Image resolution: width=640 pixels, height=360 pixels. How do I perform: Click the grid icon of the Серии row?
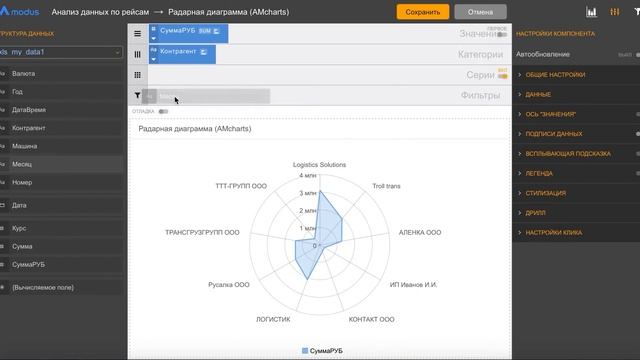click(138, 75)
